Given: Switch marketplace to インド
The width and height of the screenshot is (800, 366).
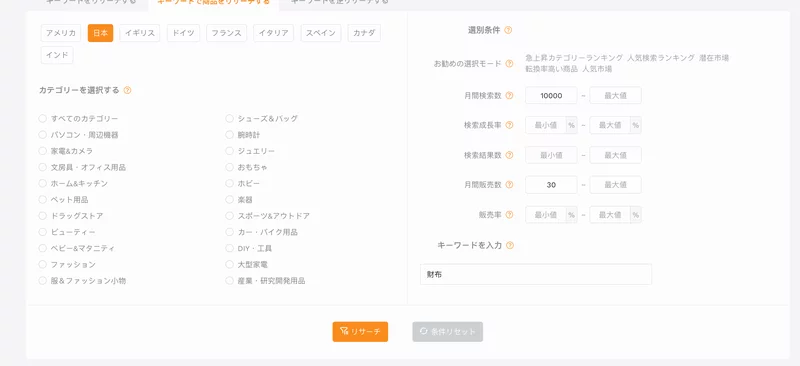Looking at the screenshot, I should point(57,55).
